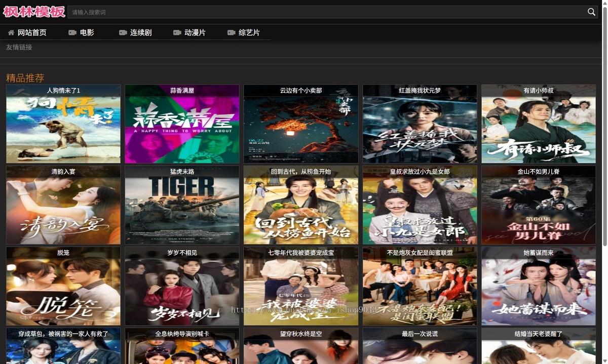The width and height of the screenshot is (608, 364).
Task: Open the 连续剧 category
Action: [141, 32]
